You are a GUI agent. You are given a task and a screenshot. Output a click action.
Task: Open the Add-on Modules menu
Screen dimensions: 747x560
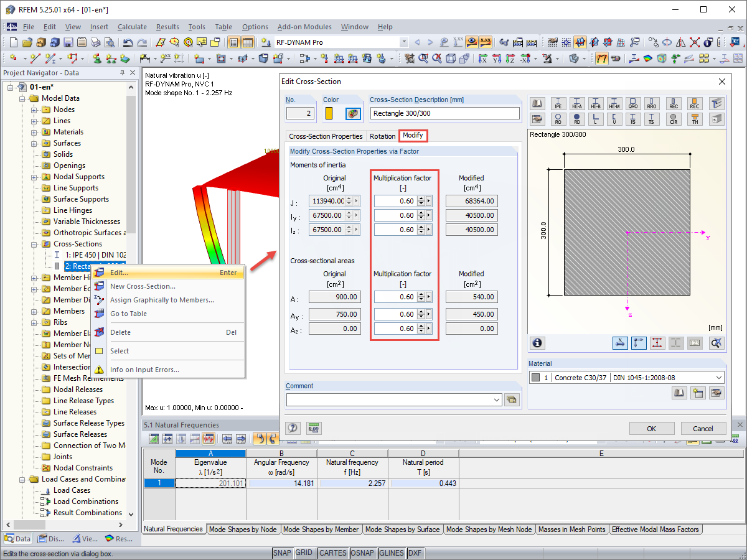click(x=304, y=27)
